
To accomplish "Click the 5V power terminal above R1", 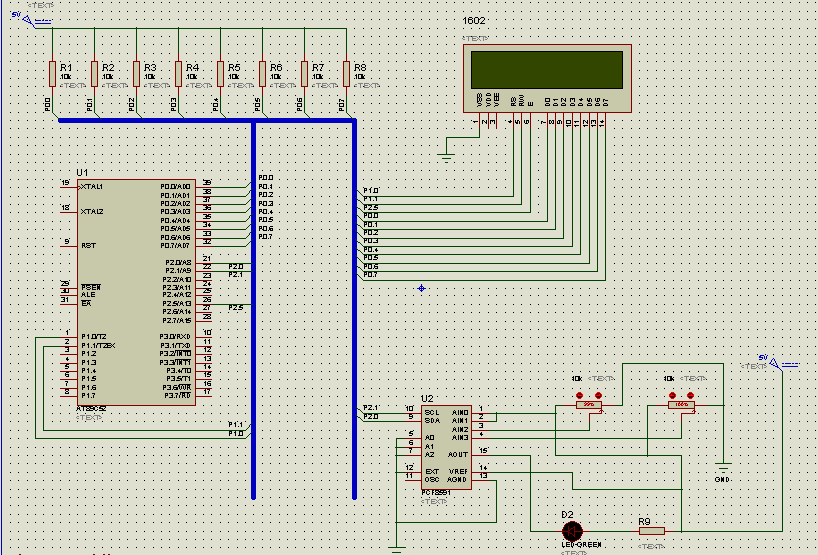I will coord(31,20).
